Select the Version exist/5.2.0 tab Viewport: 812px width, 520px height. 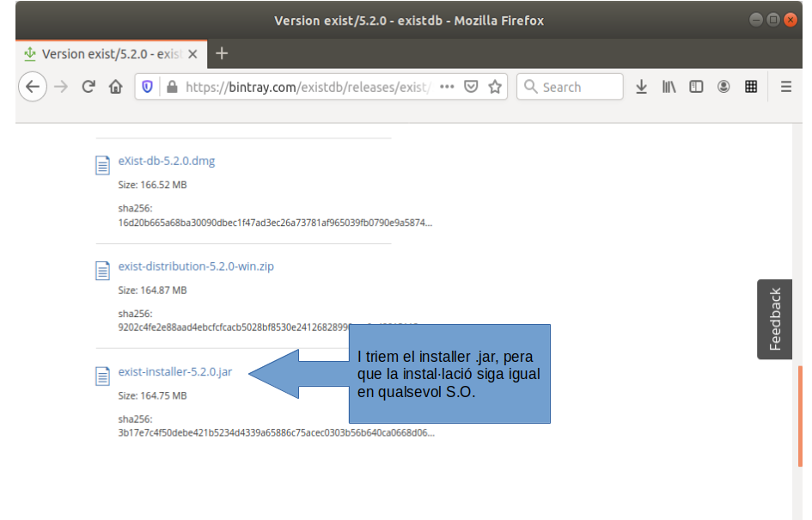(x=112, y=54)
